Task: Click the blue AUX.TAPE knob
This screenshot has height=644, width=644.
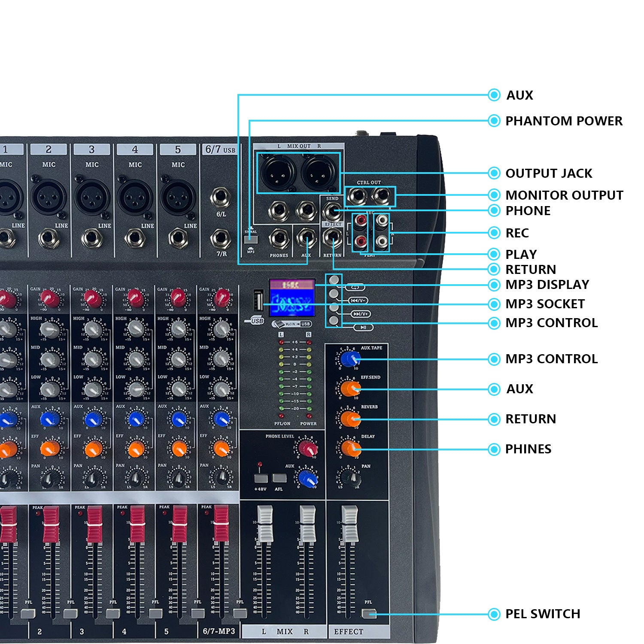Action: [x=350, y=358]
